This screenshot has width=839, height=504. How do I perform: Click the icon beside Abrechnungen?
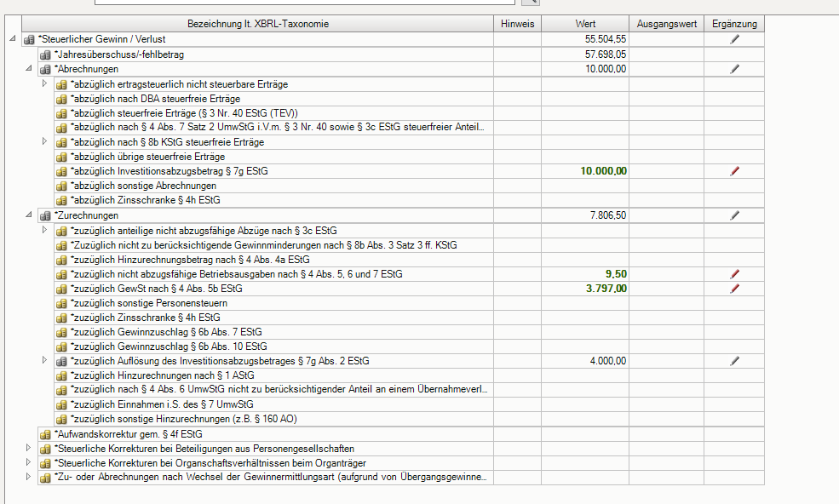pyautogui.click(x=45, y=70)
